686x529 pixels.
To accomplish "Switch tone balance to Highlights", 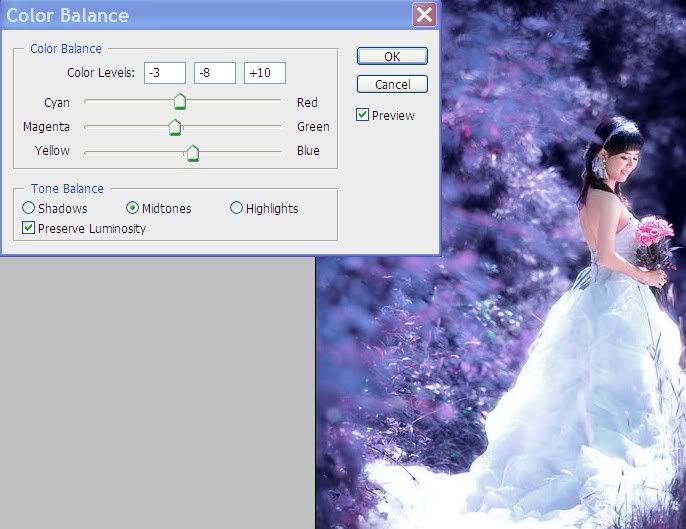I will click(237, 208).
